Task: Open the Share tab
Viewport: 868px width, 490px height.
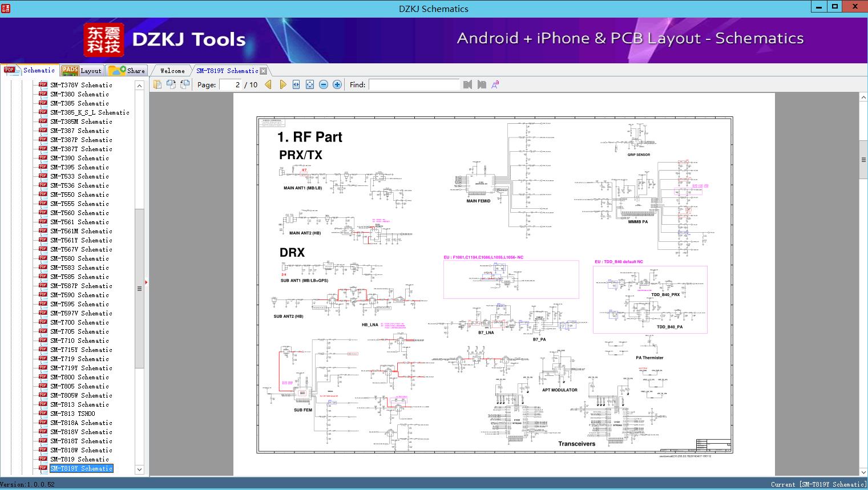Action: click(127, 71)
